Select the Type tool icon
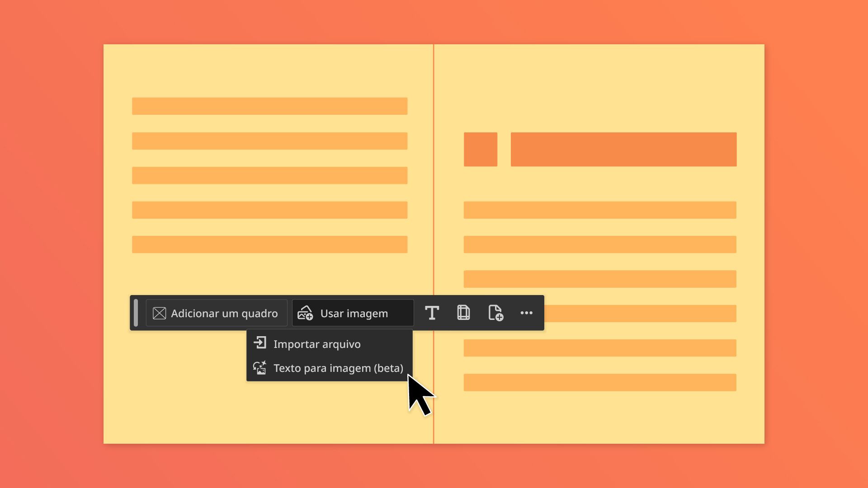This screenshot has height=488, width=868. (x=432, y=313)
